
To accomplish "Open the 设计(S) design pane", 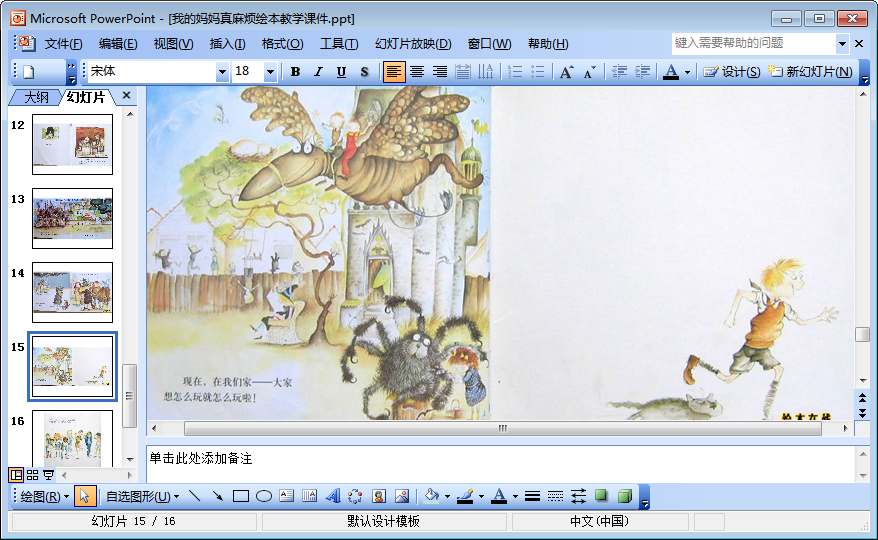I will 732,72.
